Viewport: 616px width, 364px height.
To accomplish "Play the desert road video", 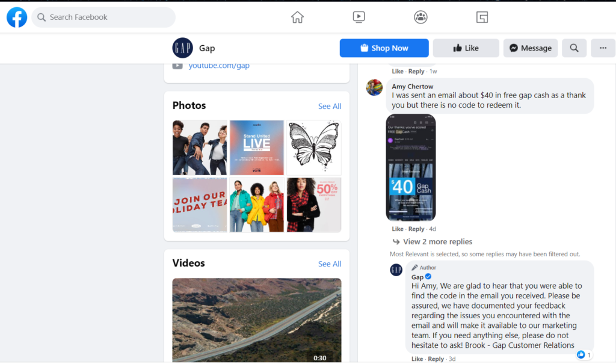I will tap(256, 320).
